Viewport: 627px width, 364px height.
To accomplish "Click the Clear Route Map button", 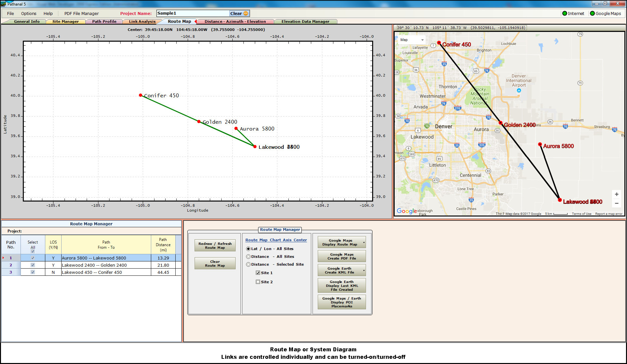I will tap(215, 263).
